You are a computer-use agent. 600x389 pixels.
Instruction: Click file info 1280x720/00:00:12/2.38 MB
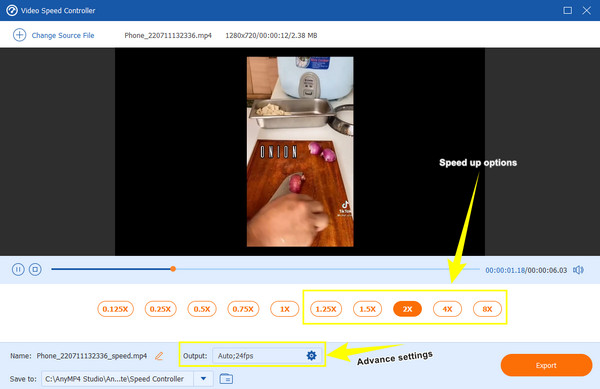click(271, 35)
